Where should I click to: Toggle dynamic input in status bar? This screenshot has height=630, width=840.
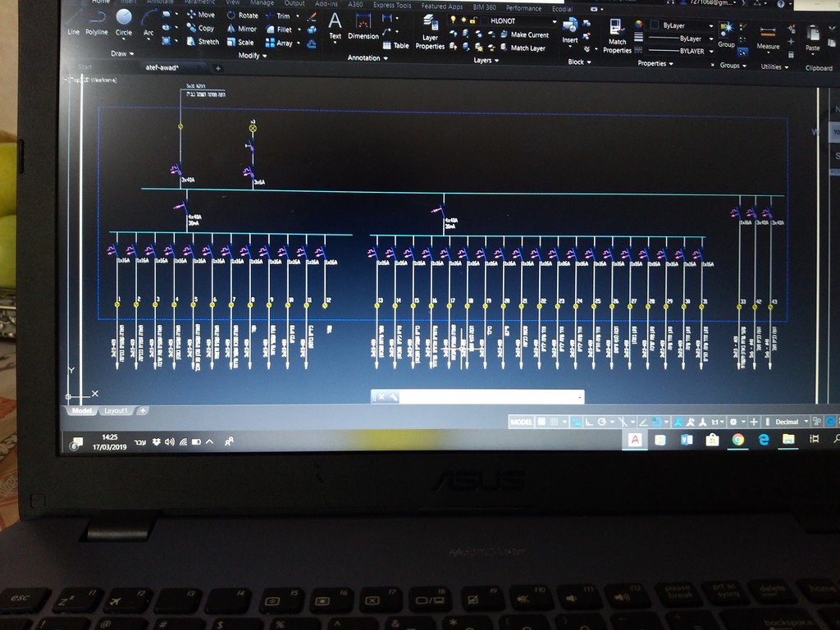click(x=577, y=422)
